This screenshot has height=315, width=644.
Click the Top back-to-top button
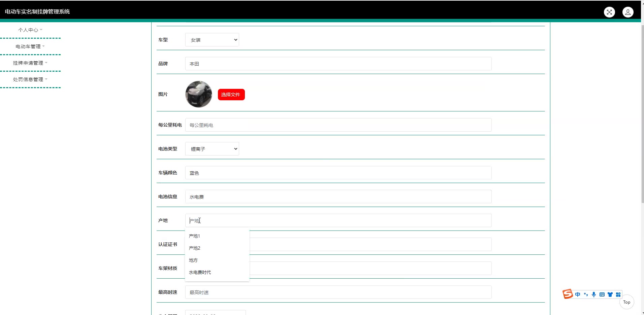coord(626,302)
